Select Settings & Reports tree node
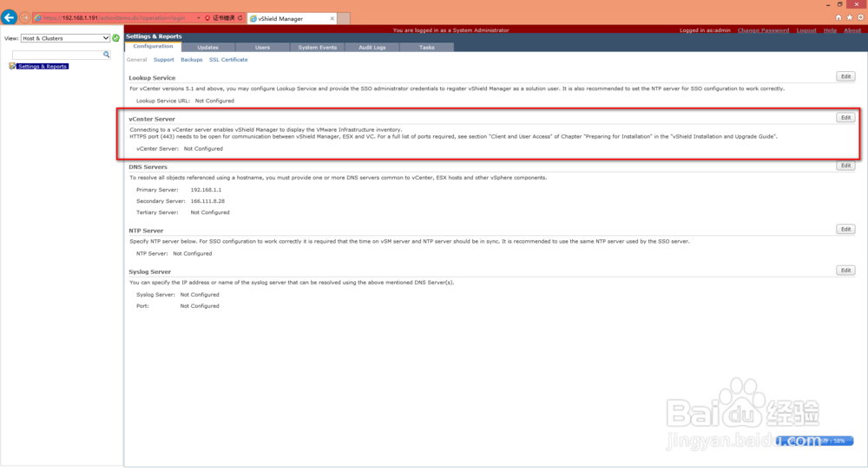 tap(43, 67)
